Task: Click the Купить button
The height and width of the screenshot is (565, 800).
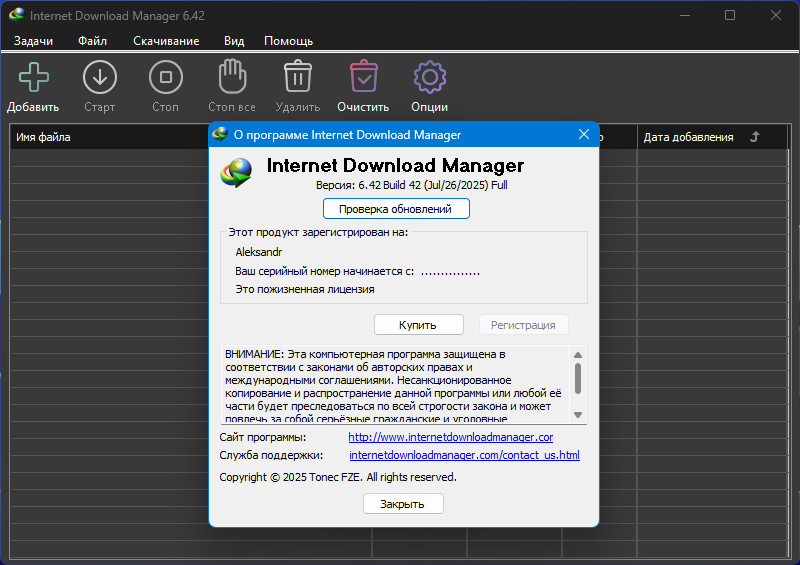Action: (418, 325)
